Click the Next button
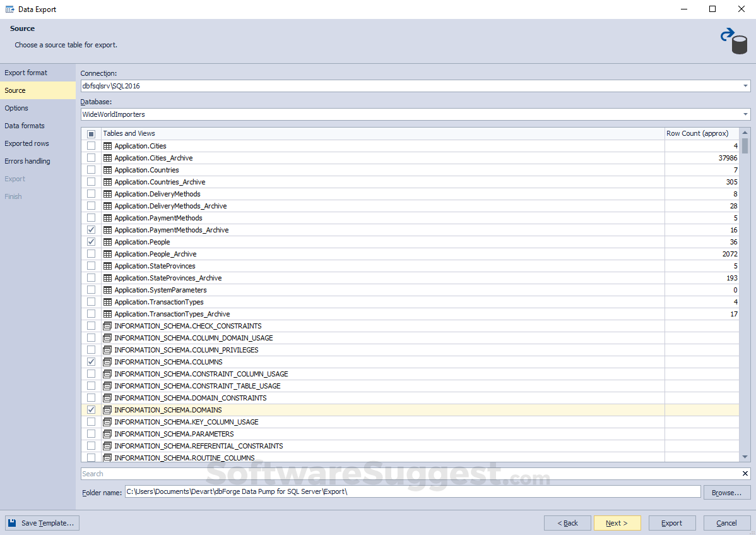Viewport: 756px width, 535px height. pos(617,522)
